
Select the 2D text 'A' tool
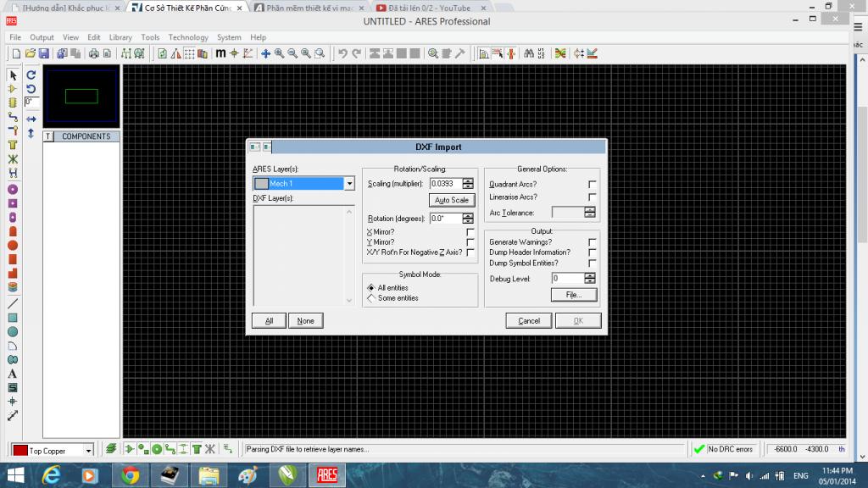point(13,374)
